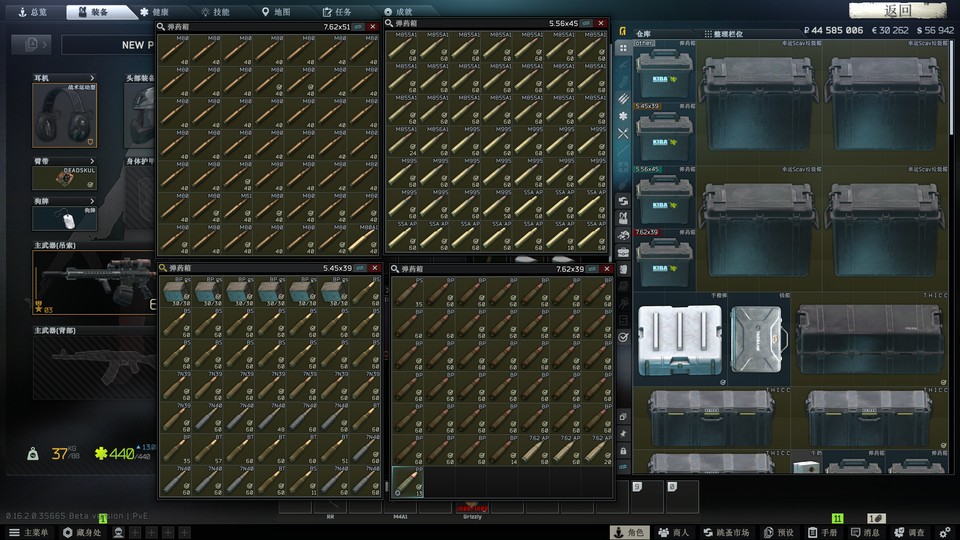Click search icon in 7.62x39 ammo case

coord(395,269)
